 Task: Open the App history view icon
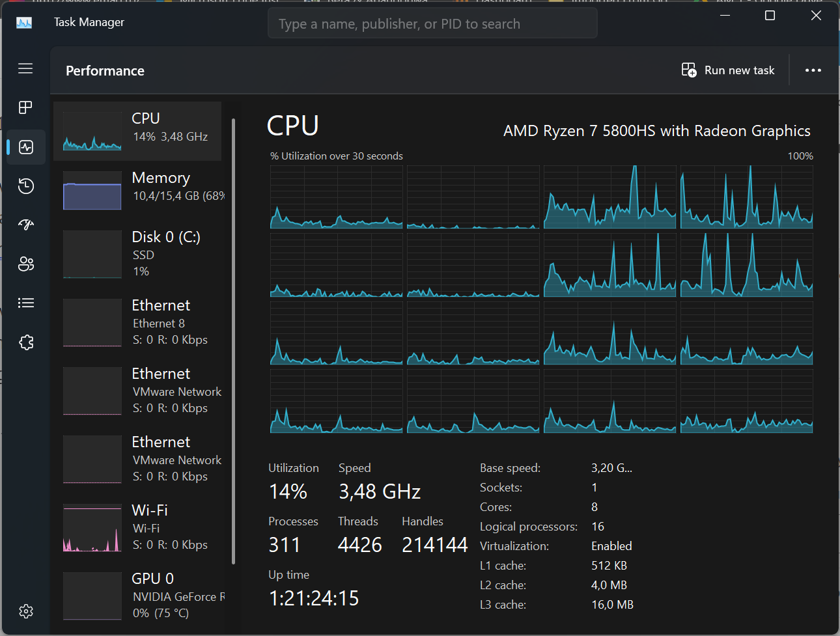25,186
